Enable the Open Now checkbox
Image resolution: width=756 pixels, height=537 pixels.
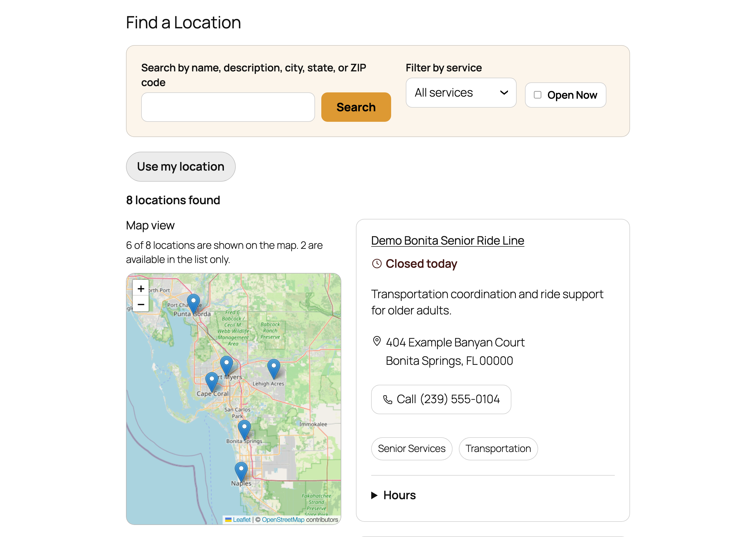point(538,95)
